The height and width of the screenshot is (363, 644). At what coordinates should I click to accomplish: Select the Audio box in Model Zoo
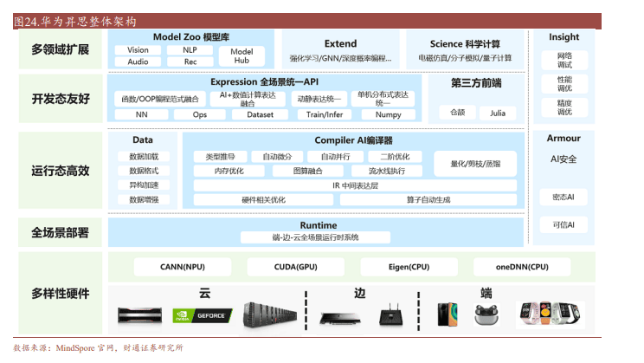click(138, 62)
